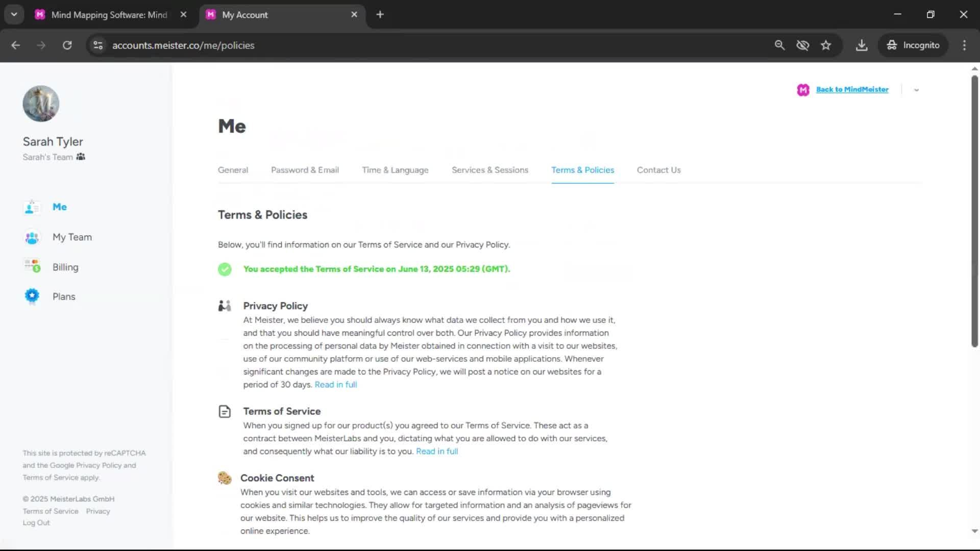The width and height of the screenshot is (980, 551).
Task: Click the blocked-tracking eye icon
Action: [x=802, y=45]
